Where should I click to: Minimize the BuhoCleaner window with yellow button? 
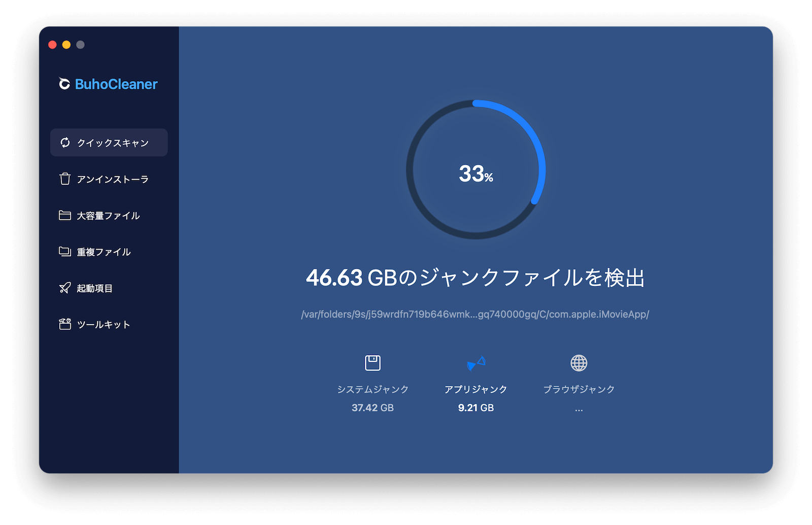[66, 45]
